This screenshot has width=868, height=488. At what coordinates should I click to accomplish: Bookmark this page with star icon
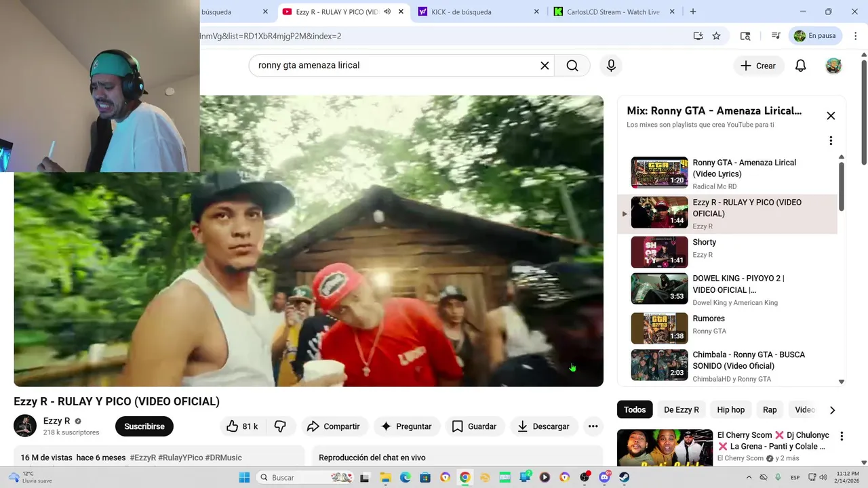tap(716, 36)
